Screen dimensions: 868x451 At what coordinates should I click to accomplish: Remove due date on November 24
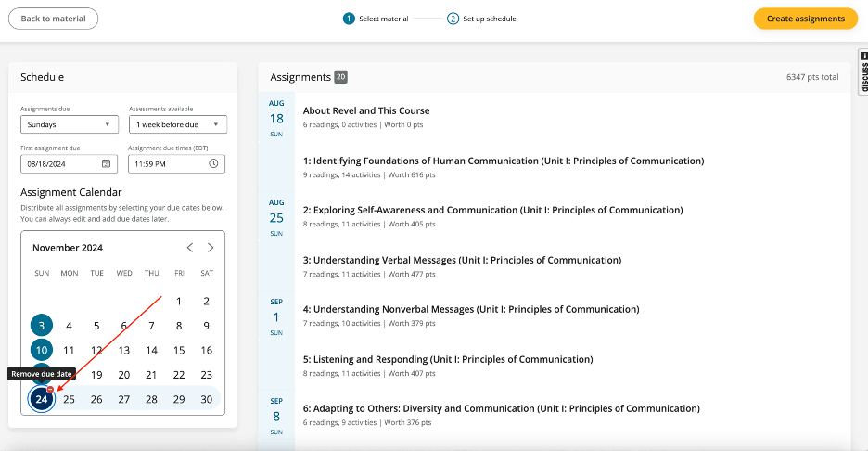50,390
